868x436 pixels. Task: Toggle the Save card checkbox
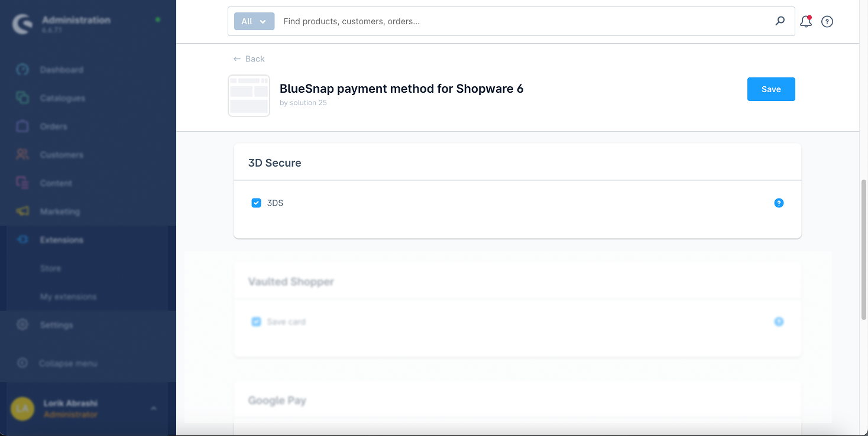257,322
